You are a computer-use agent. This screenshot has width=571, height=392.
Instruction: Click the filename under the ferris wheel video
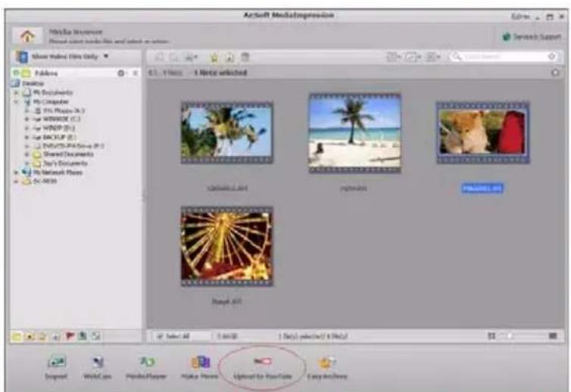[226, 301]
